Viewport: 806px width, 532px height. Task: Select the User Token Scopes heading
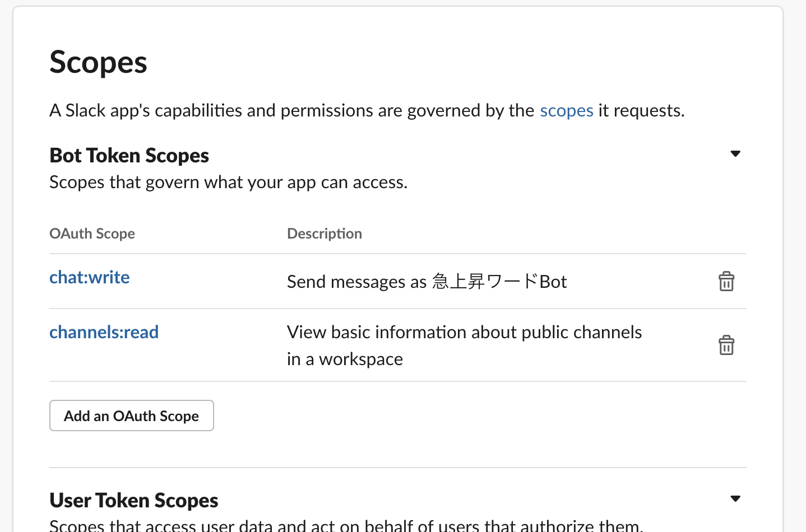coord(134,500)
